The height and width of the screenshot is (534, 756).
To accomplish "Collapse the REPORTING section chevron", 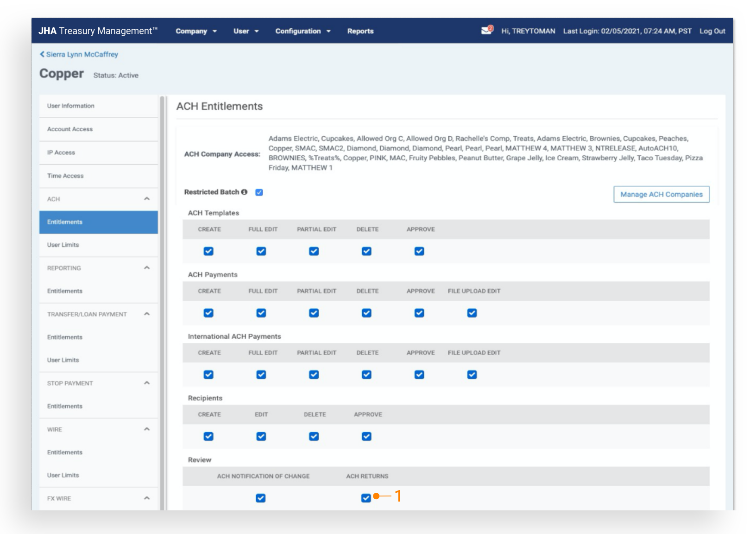I will tap(147, 268).
